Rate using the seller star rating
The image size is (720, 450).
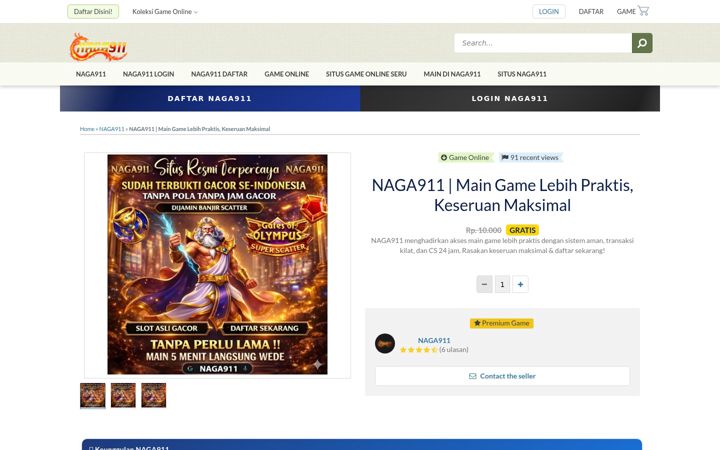pyautogui.click(x=418, y=350)
